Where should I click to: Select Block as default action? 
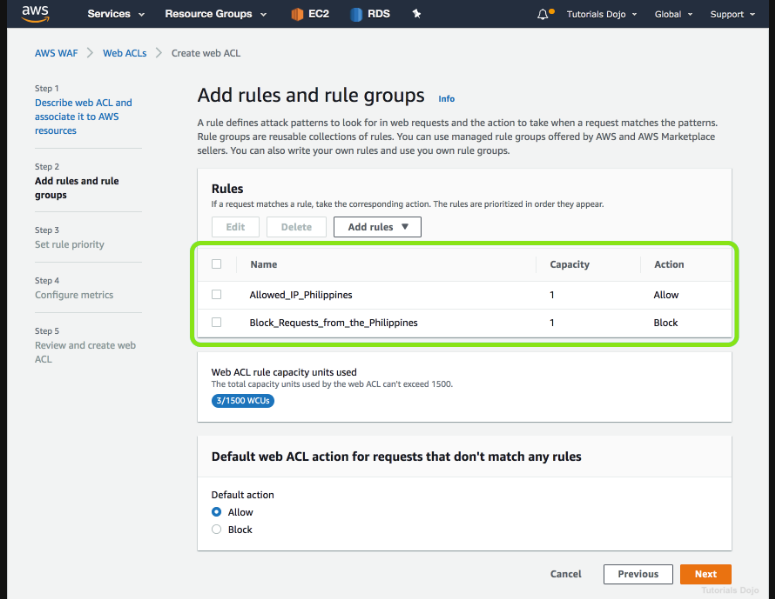[x=216, y=529]
